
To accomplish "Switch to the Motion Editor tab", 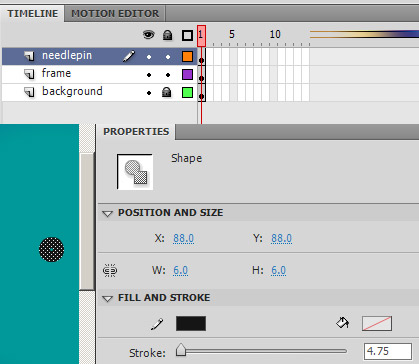I will click(115, 14).
